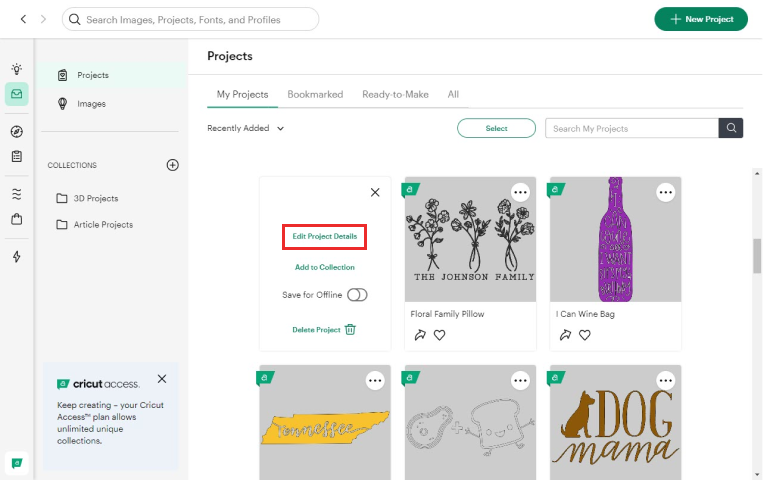Click the Search My Projects input field
This screenshot has width=763, height=480.
(x=631, y=128)
